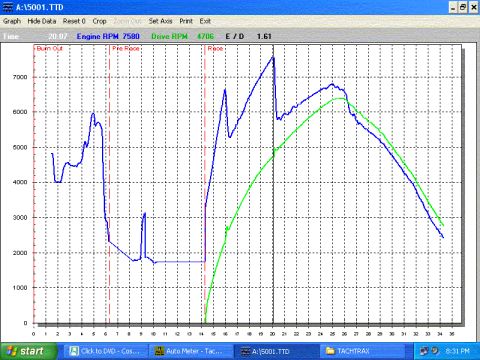Screen dimensions: 480x360
Task: Click the round tray icon beside the clock
Action: point(435,351)
